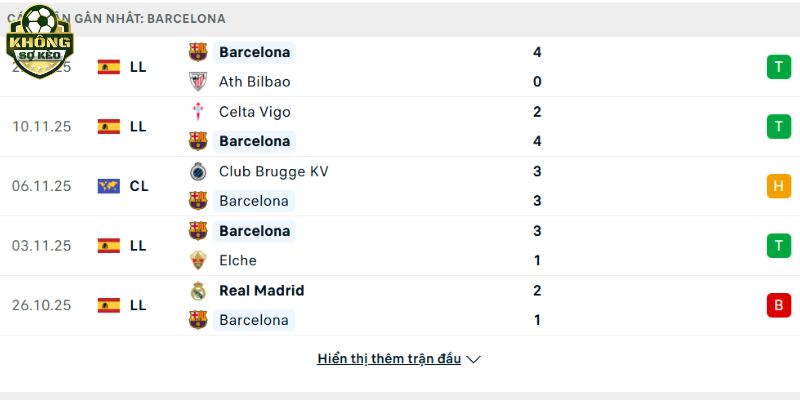This screenshot has height=400, width=800.
Task: Click the green T badge for Celta Vigo match
Action: 778,127
